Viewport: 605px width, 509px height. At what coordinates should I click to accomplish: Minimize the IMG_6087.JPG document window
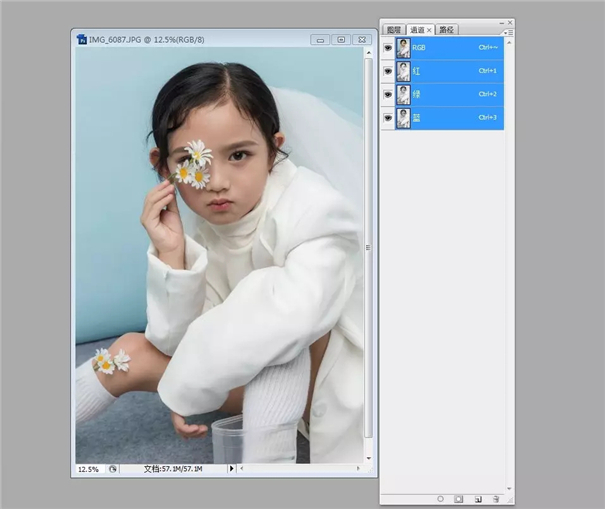click(320, 40)
